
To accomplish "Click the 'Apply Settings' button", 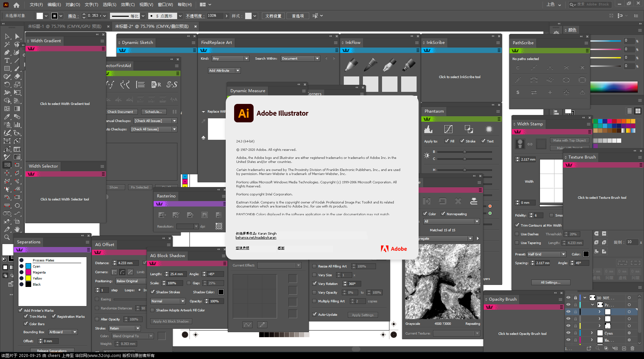I will [363, 315].
